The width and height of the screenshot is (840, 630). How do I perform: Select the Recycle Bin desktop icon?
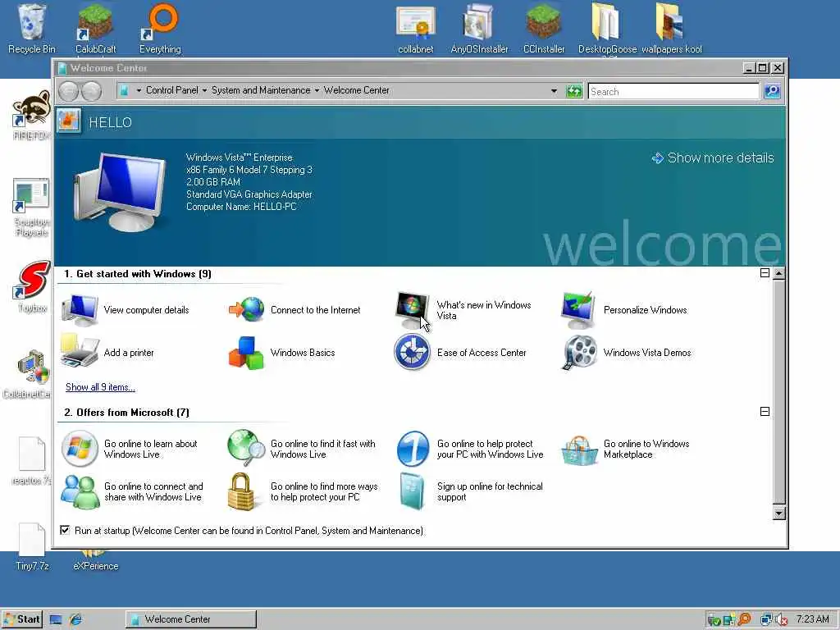point(32,29)
